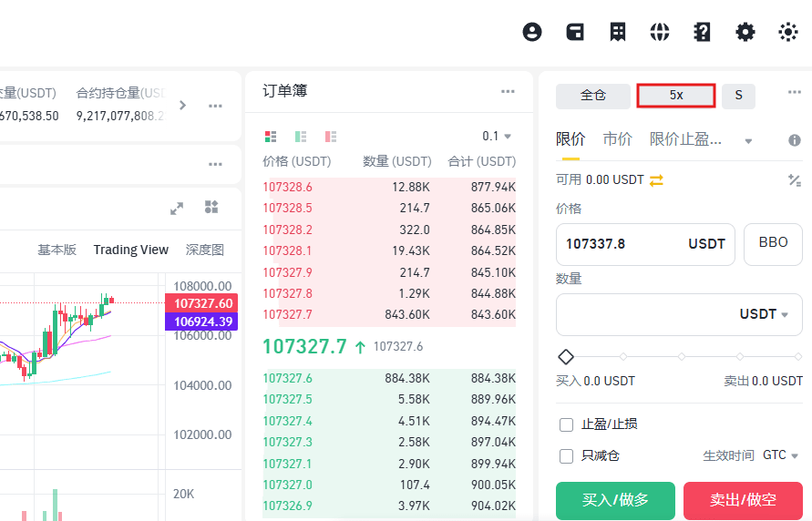The image size is (812, 521).
Task: Check the 只减仓 reduce-only checkbox
Action: (567, 456)
